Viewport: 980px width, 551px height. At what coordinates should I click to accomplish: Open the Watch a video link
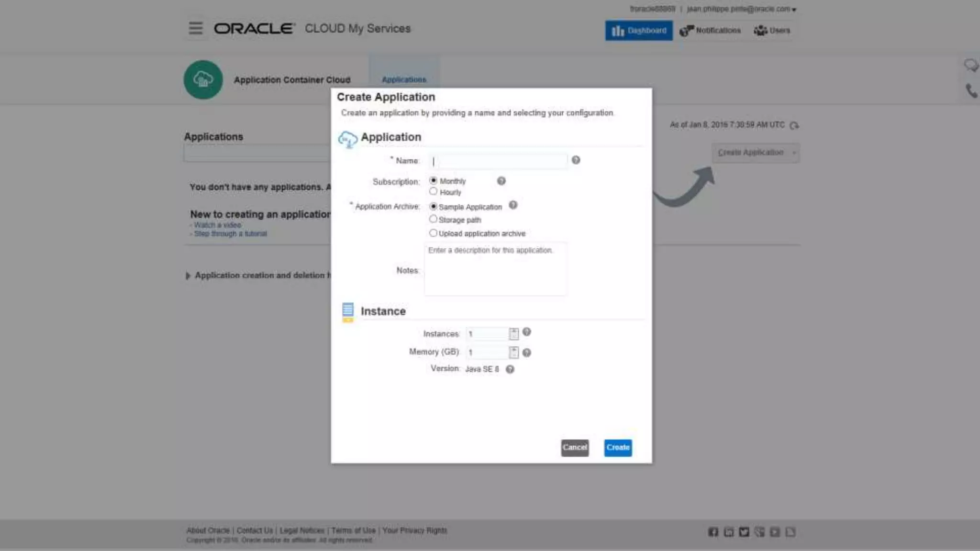pyautogui.click(x=218, y=225)
